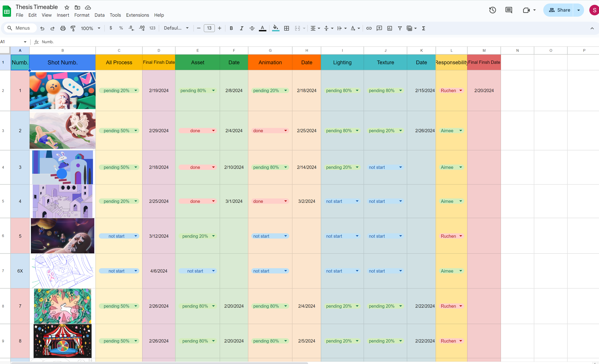The image size is (599, 364).
Task: Open the fill color bucket tool
Action: [x=275, y=28]
